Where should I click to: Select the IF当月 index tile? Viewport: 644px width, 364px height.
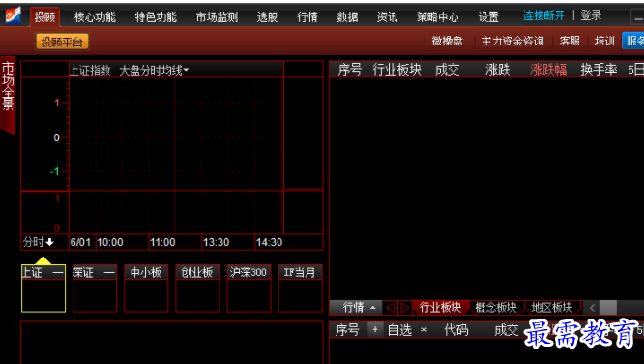click(x=300, y=288)
